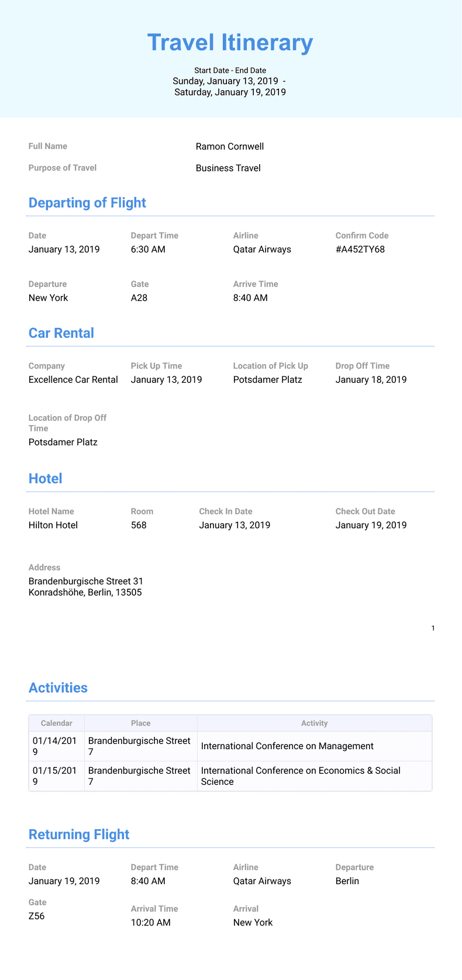Select hotel room number 568
Screen dimensions: 462x980
139,525
